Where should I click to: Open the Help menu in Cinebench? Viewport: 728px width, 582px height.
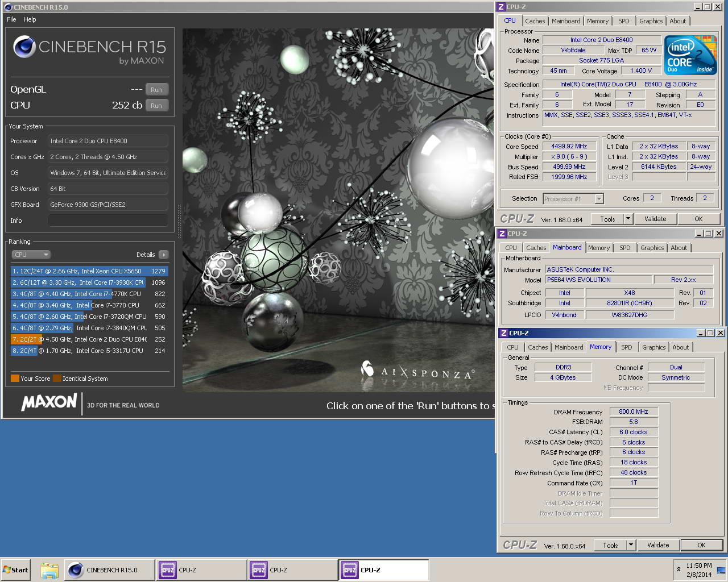pyautogui.click(x=30, y=19)
